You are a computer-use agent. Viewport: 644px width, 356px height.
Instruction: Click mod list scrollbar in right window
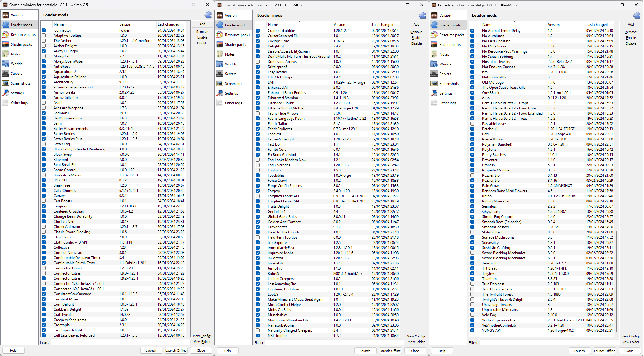tap(617, 281)
